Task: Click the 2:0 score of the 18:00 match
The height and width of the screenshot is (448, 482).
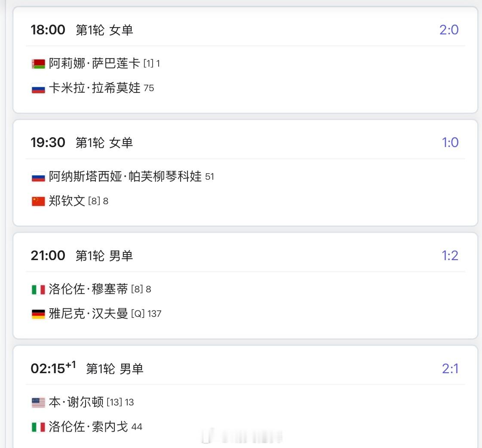Action: (x=449, y=30)
